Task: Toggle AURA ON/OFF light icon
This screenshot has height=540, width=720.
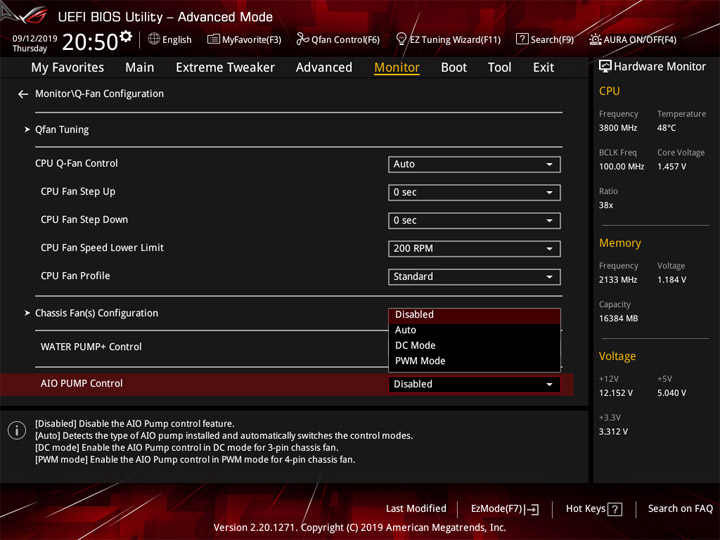Action: click(595, 39)
